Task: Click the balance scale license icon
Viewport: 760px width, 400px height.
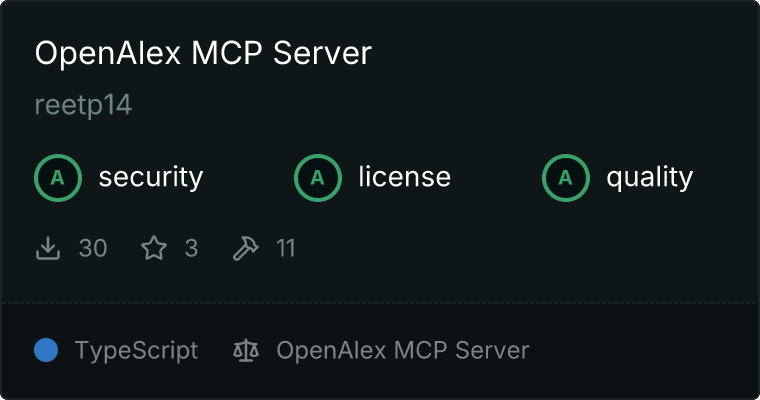Action: click(x=246, y=351)
